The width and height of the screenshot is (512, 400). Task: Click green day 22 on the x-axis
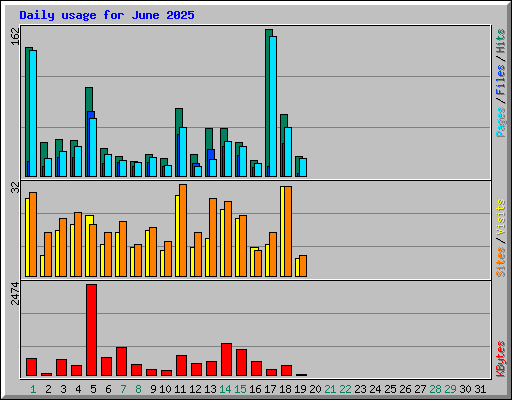(x=345, y=389)
